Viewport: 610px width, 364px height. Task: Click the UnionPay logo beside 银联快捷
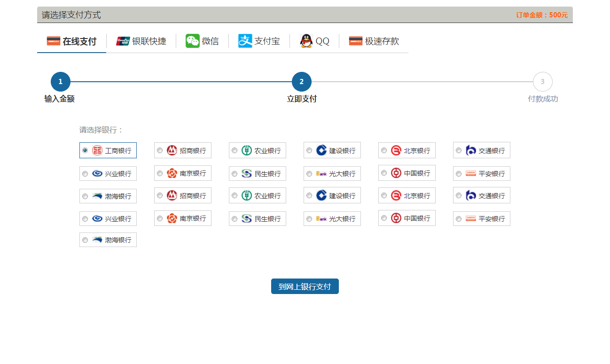123,41
